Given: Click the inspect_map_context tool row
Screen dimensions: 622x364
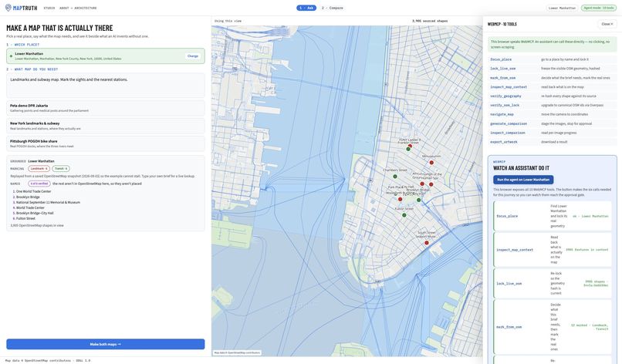Looking at the screenshot, I should click(553, 87).
